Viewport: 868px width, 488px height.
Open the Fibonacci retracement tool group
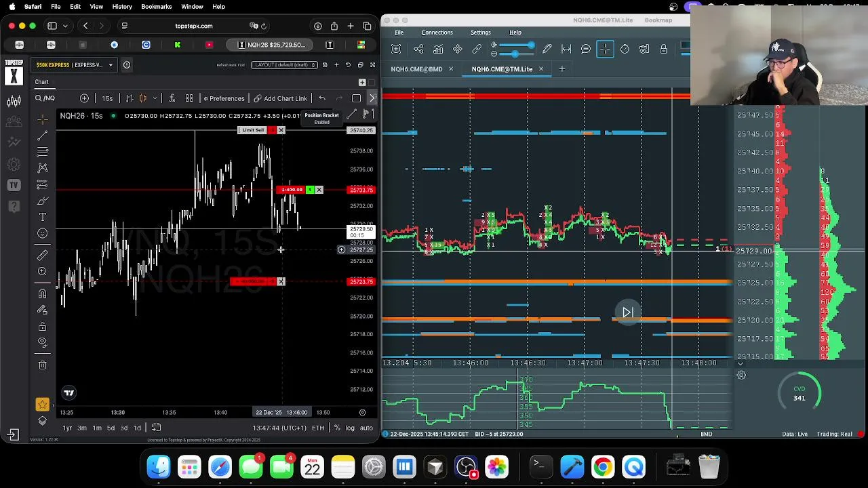click(x=42, y=152)
